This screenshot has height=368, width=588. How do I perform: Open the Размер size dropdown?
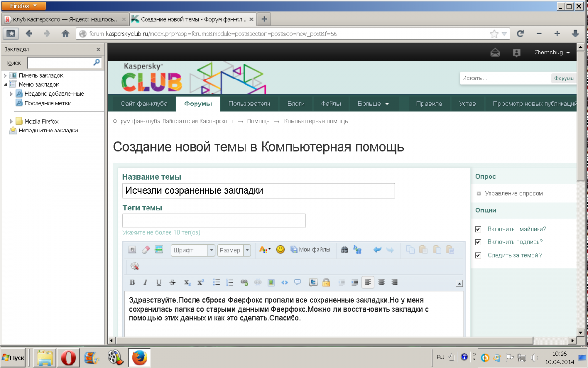pyautogui.click(x=234, y=250)
